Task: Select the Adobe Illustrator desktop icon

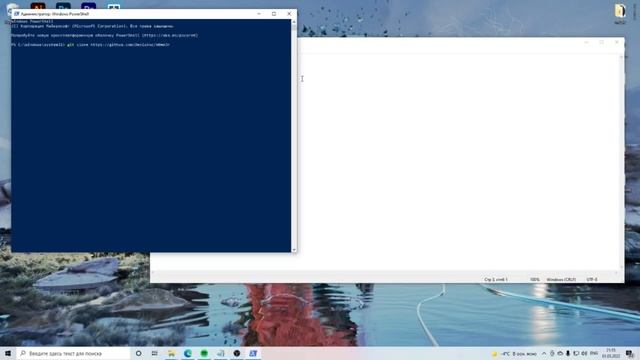Action: [38, 6]
